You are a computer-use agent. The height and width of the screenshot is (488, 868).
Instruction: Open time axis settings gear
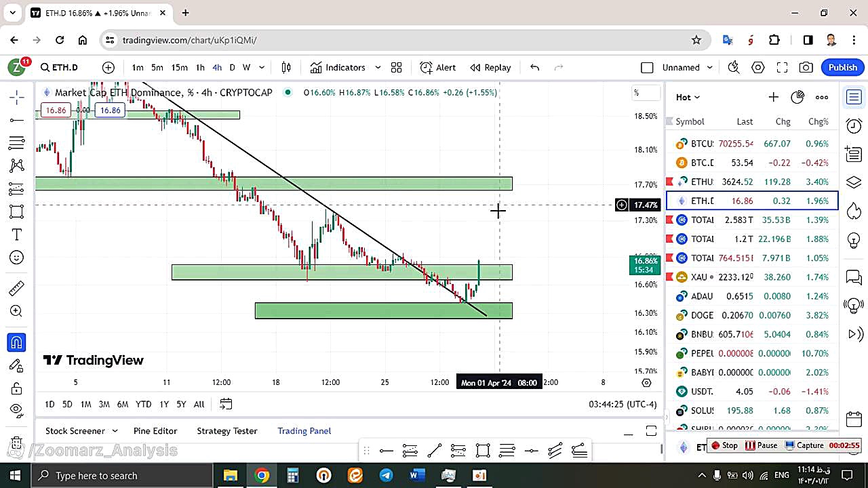coord(646,382)
